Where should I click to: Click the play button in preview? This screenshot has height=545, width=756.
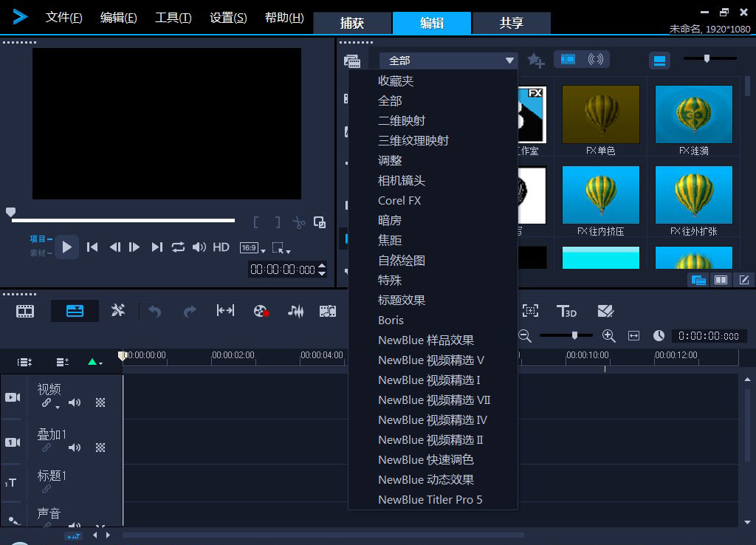66,247
